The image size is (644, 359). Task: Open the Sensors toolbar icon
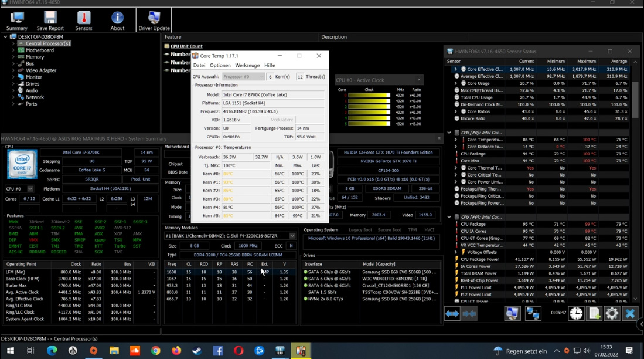pos(84,21)
